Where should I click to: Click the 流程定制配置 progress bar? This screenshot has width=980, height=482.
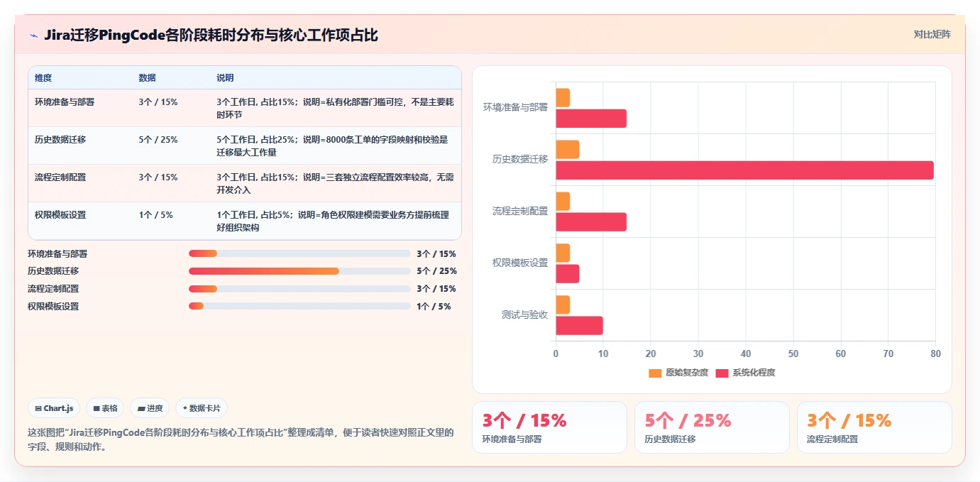click(299, 289)
